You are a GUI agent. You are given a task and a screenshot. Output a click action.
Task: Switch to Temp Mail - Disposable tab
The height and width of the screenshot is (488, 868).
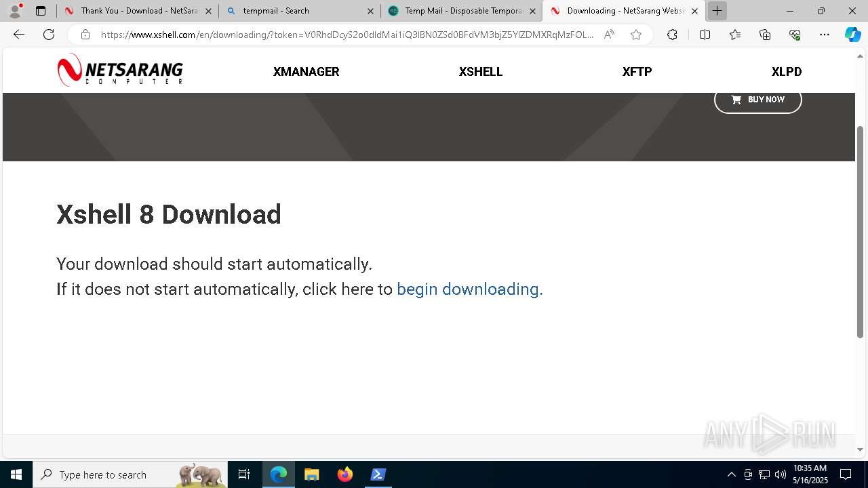coord(461,11)
